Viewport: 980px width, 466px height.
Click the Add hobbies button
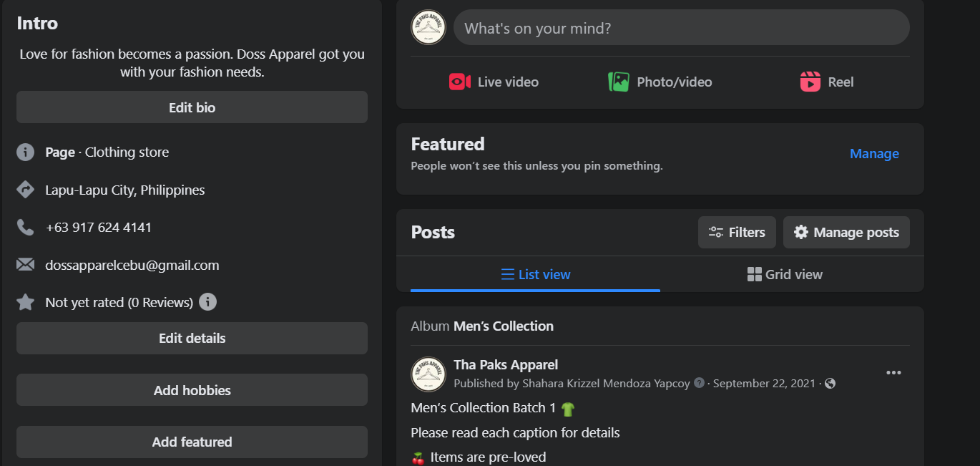192,390
